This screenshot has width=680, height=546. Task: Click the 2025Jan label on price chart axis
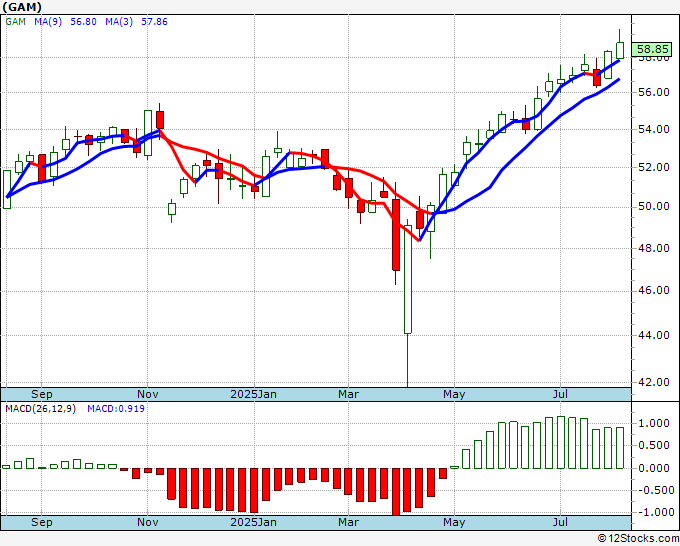coord(253,394)
